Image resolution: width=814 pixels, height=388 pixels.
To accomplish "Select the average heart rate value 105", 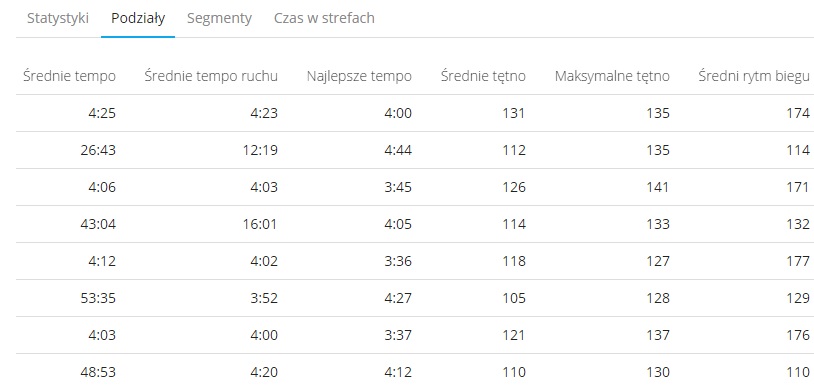I will 514,298.
